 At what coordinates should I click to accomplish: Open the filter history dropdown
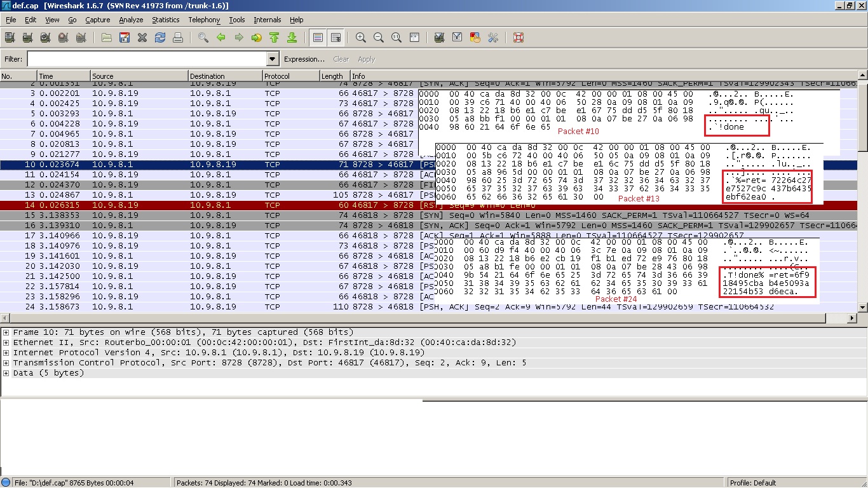pyautogui.click(x=273, y=59)
